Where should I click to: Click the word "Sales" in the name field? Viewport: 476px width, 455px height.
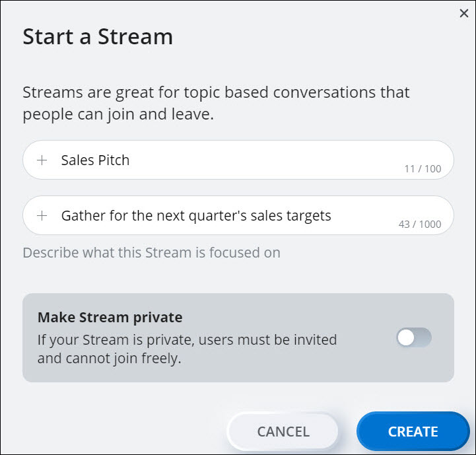pos(77,160)
